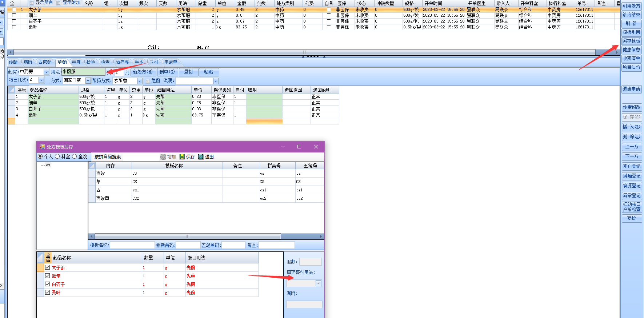This screenshot has width=644, height=318.
Task: Select the cs node in template tree
Action: tap(48, 165)
